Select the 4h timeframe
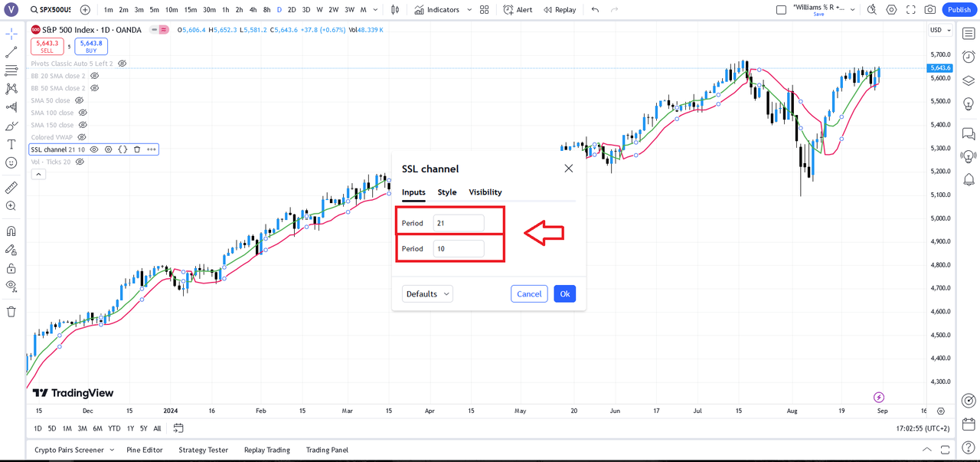 (253, 10)
